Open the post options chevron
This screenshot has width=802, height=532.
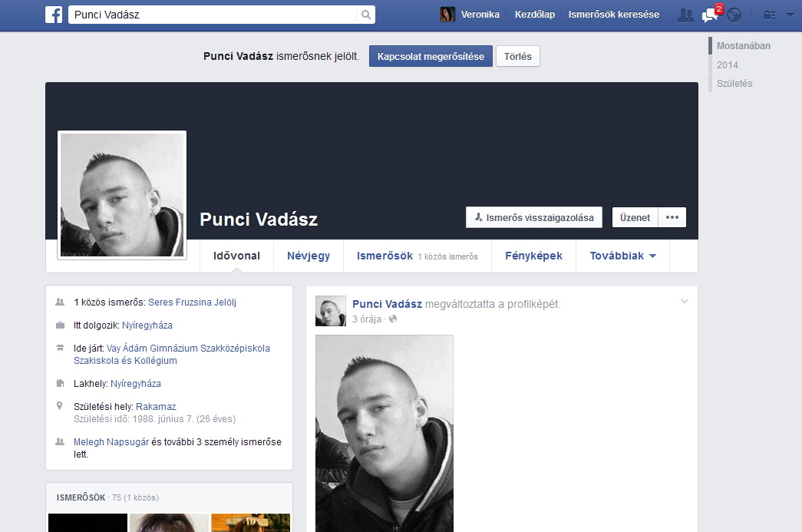click(x=685, y=302)
